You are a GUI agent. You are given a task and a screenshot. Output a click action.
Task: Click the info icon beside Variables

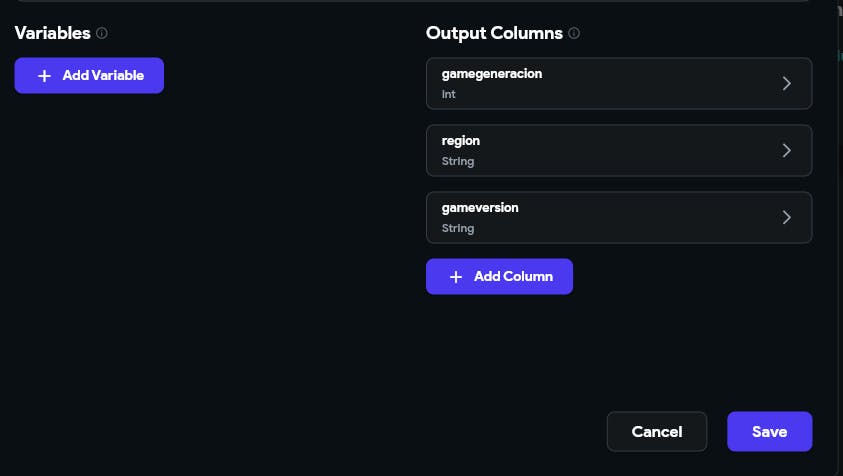pos(102,33)
